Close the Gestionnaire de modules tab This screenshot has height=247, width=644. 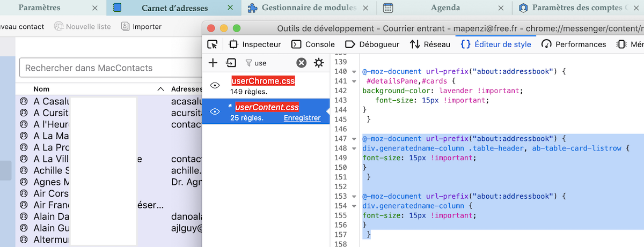tap(365, 8)
